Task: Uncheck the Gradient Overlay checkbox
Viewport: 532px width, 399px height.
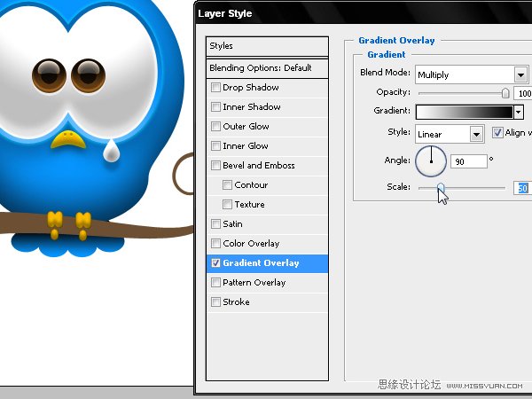Action: [x=215, y=263]
